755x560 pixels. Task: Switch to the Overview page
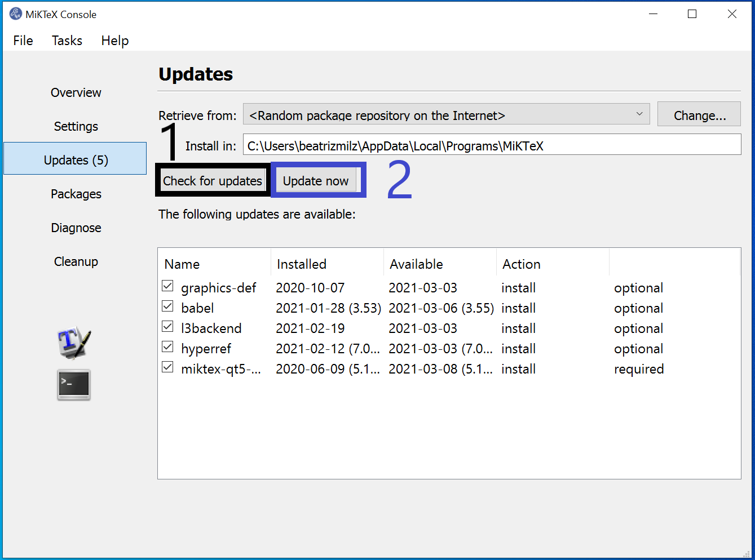click(76, 92)
